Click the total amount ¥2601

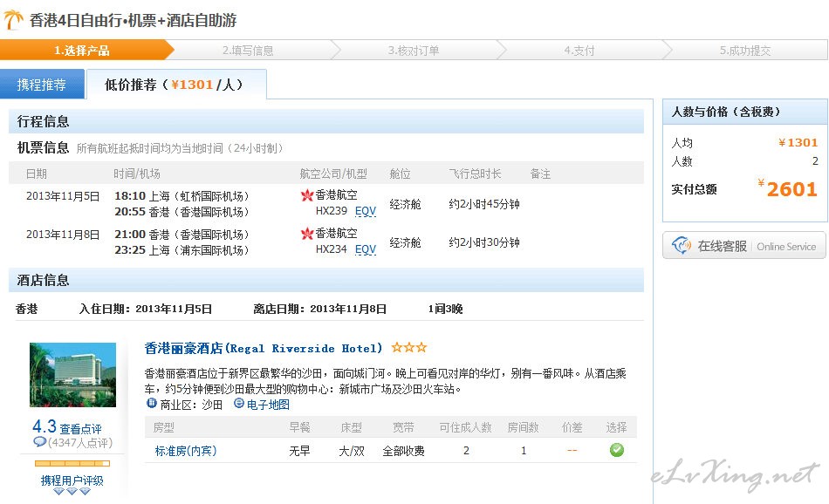click(788, 188)
